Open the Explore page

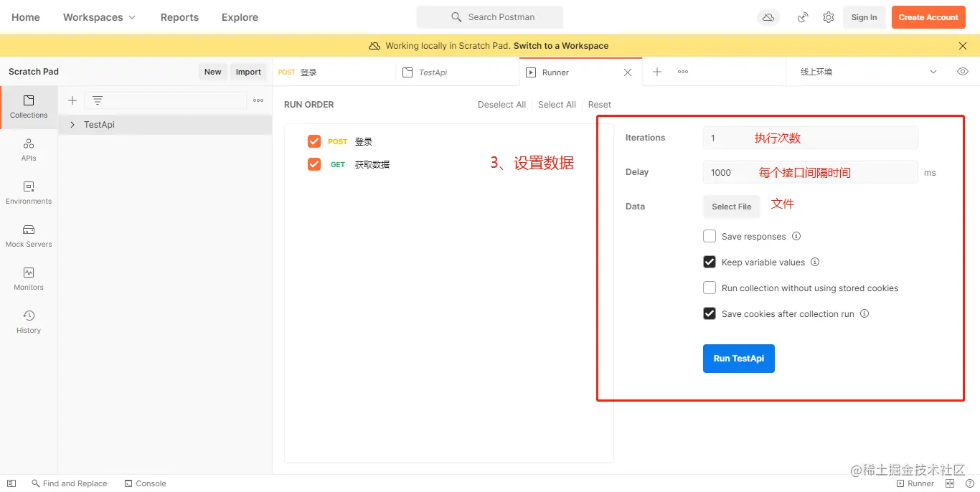pyautogui.click(x=240, y=17)
